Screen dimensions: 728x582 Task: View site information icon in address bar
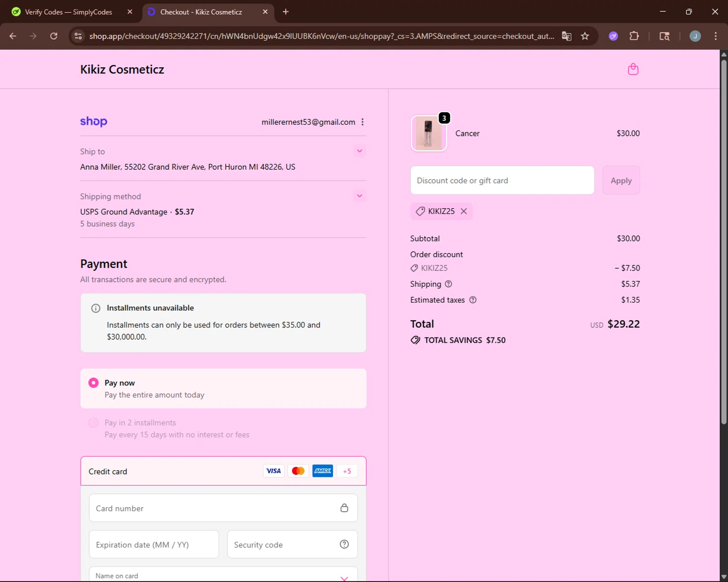(78, 36)
